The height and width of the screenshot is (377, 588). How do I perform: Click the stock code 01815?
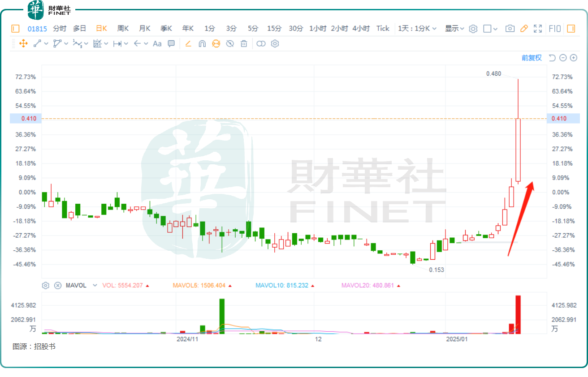(x=37, y=29)
